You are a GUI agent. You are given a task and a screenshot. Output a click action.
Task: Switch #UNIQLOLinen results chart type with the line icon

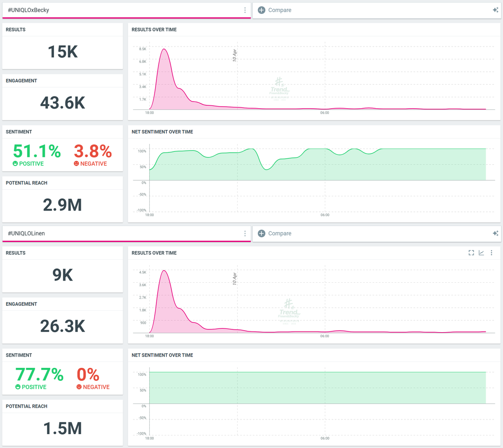481,253
